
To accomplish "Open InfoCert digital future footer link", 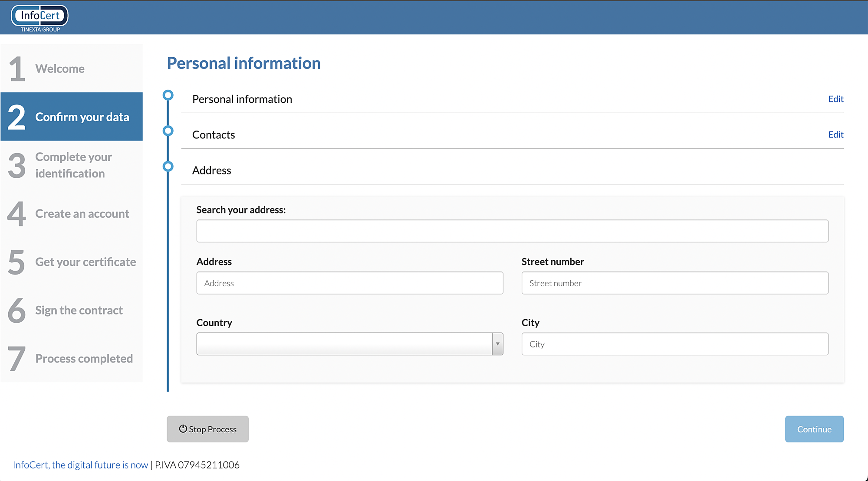I will click(80, 465).
